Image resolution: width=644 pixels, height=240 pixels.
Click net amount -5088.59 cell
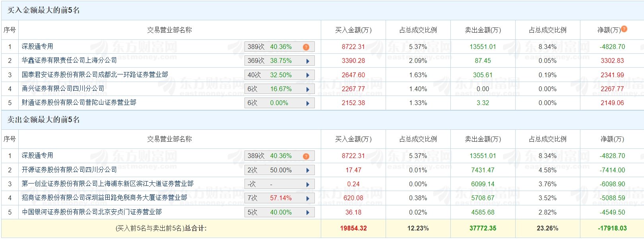click(x=612, y=198)
